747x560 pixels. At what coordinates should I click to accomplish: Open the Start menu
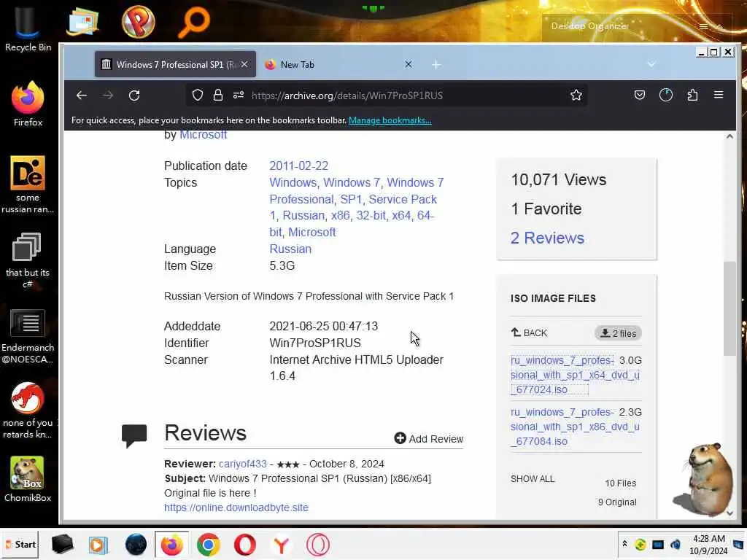20,544
